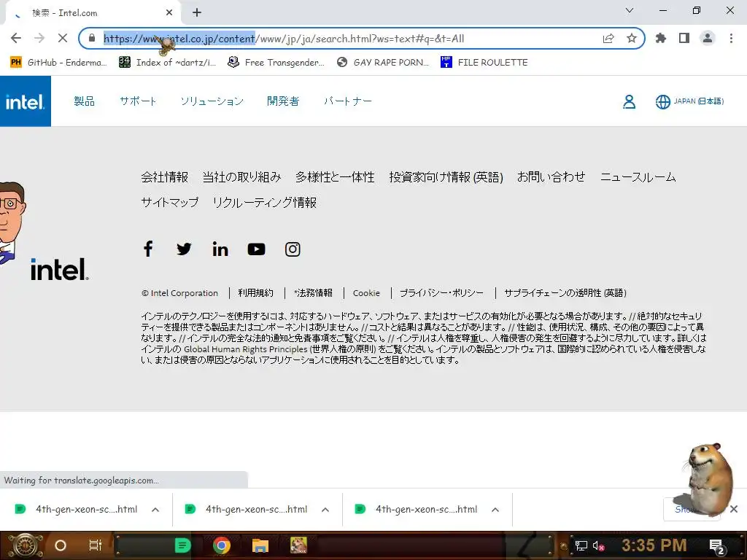Open Intel's Twitter page icon
Screen dimensions: 747x560
click(x=184, y=249)
